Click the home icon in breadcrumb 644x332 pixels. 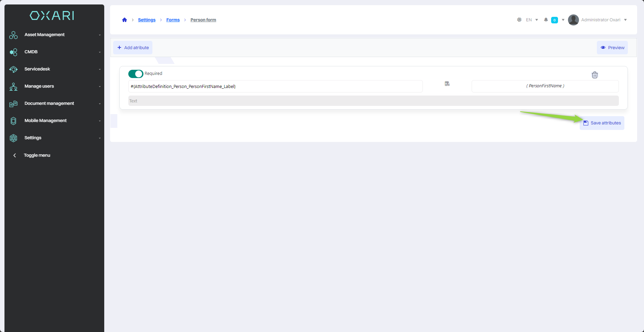point(125,20)
